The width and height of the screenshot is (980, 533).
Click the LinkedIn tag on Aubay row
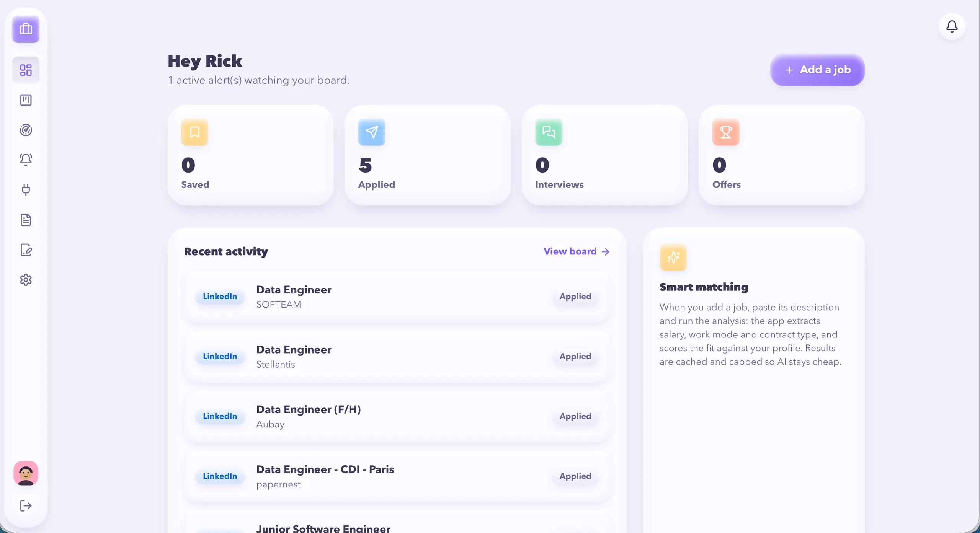coord(220,416)
